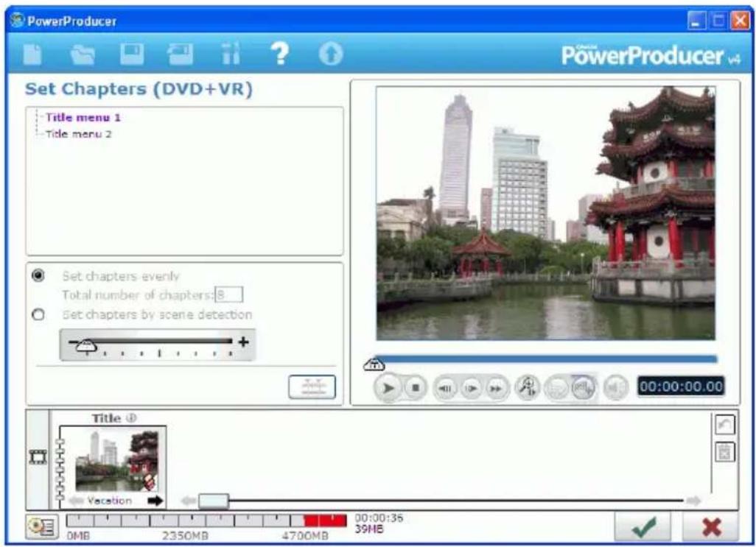Open preferences via the tools icon

point(231,54)
